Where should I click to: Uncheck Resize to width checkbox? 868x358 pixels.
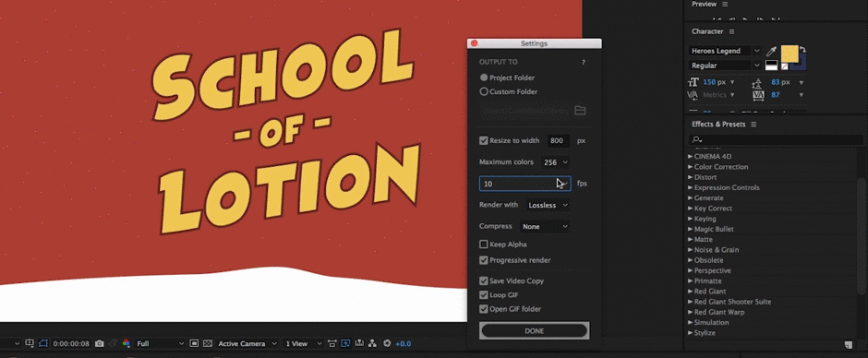[x=484, y=140]
